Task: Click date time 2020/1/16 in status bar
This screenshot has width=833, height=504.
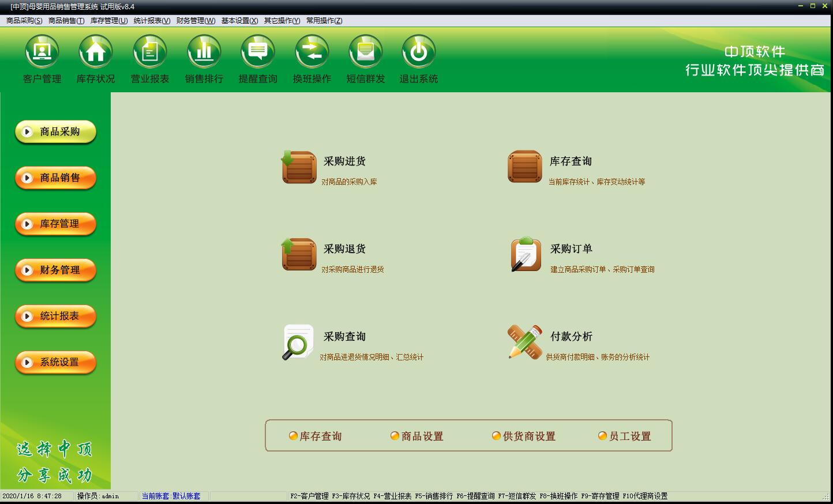Action: (32, 496)
